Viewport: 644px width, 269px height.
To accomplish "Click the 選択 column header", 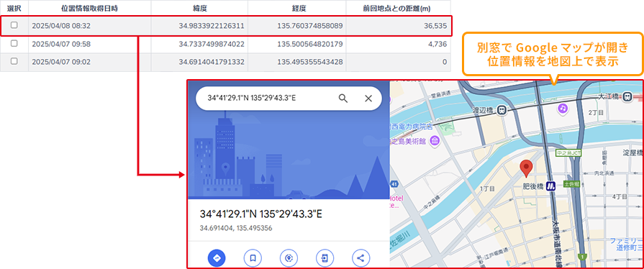I will pos(14,8).
